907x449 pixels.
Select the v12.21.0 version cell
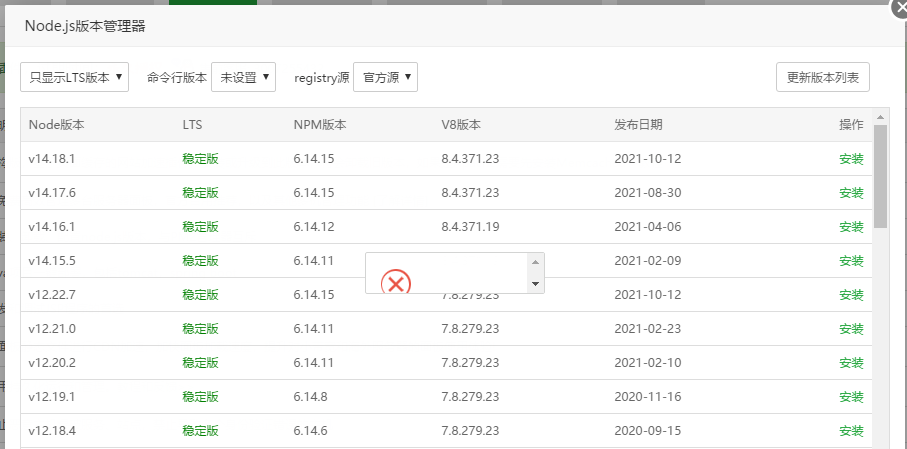point(51,329)
